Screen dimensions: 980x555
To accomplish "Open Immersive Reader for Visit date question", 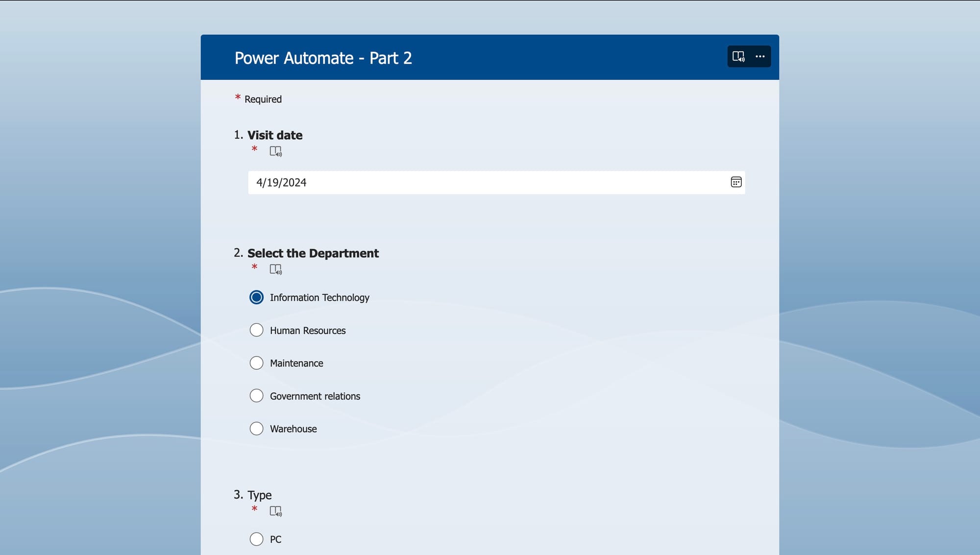I will pyautogui.click(x=276, y=151).
